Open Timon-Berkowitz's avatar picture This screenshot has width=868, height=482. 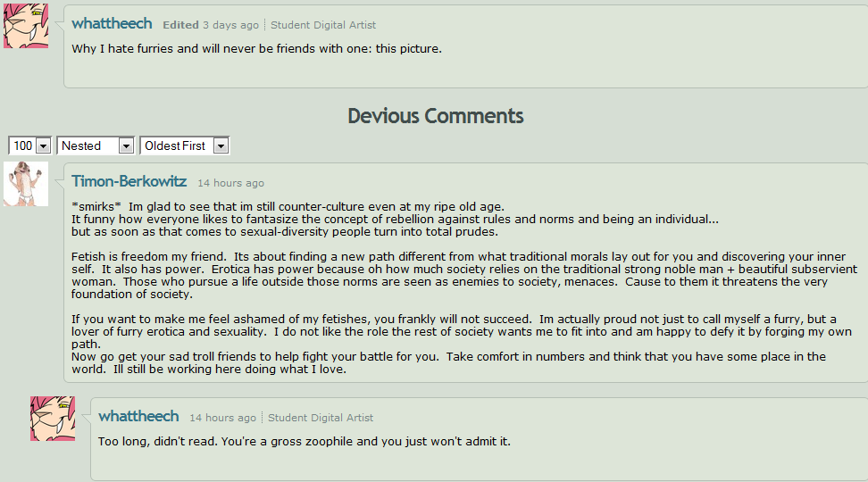click(x=26, y=184)
